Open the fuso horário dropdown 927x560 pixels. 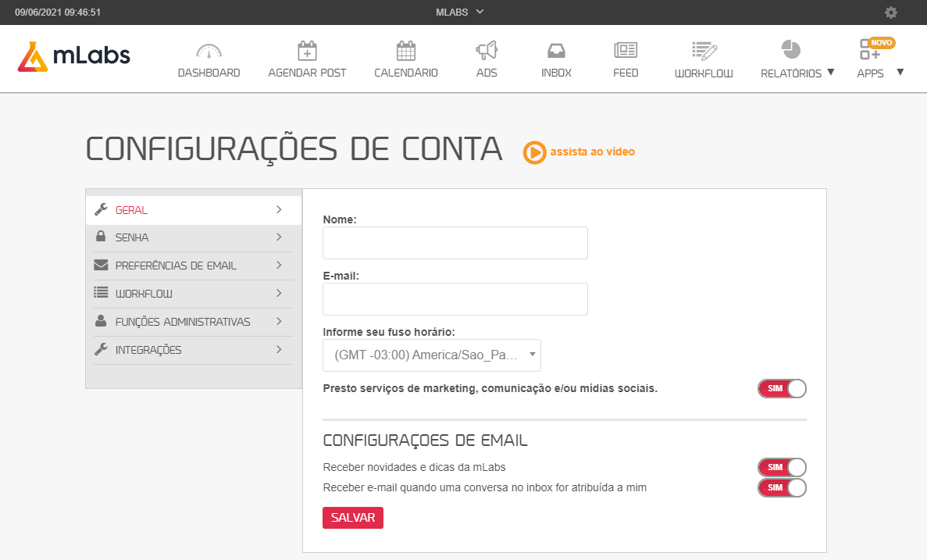pyautogui.click(x=432, y=355)
